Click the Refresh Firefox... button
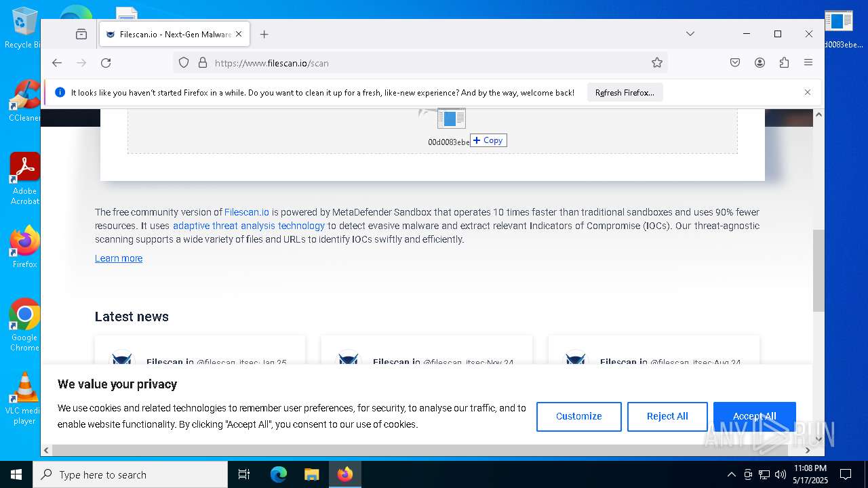 [625, 93]
